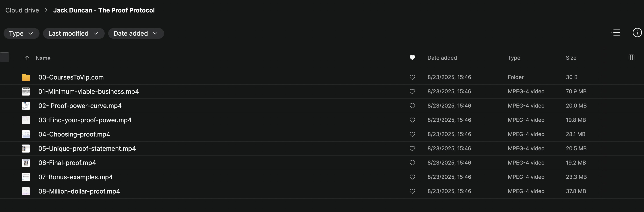The width and height of the screenshot is (644, 212).
Task: Open the Date added filter dropdown
Action: click(136, 33)
